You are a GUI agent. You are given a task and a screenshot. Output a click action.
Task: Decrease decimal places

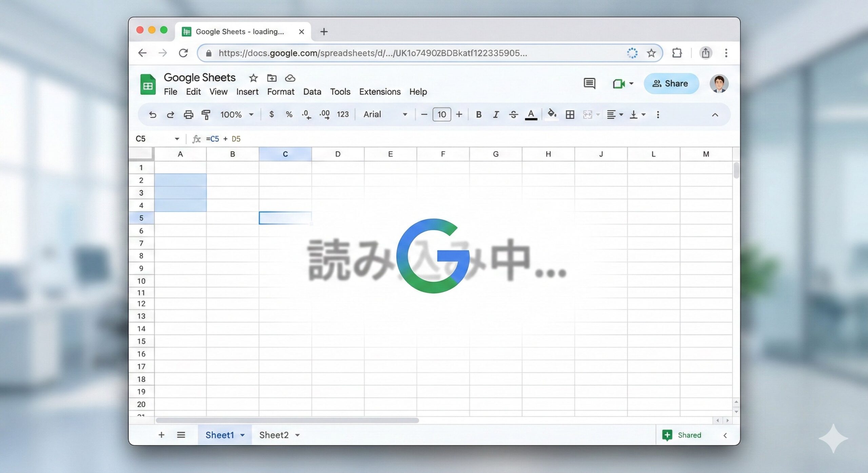point(307,115)
